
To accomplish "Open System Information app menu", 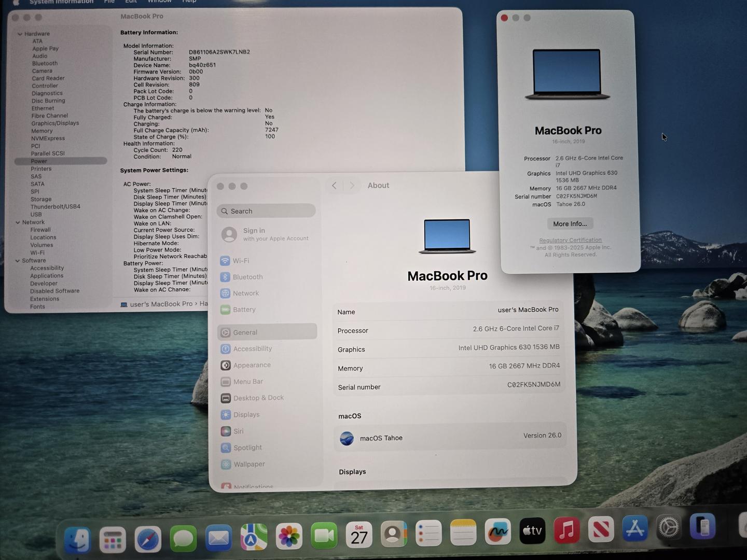I will [x=61, y=2].
